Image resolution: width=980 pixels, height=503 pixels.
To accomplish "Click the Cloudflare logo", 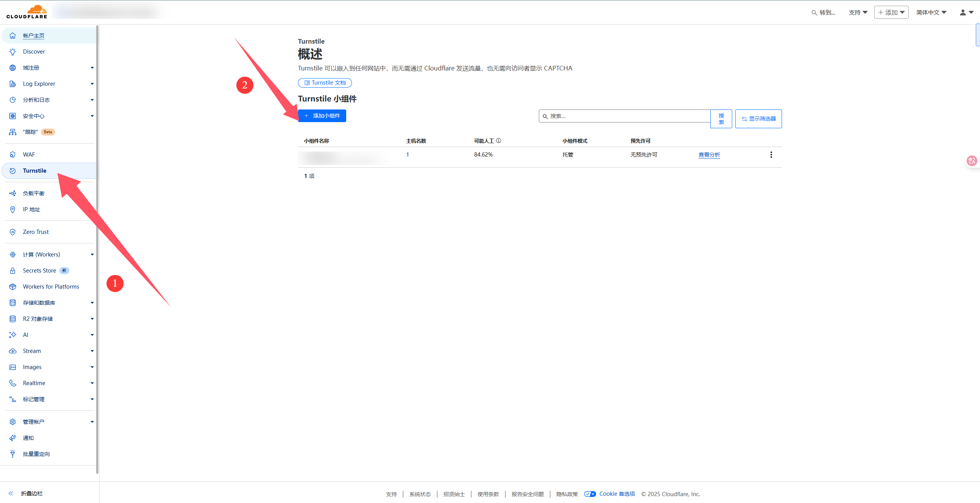I will (27, 12).
